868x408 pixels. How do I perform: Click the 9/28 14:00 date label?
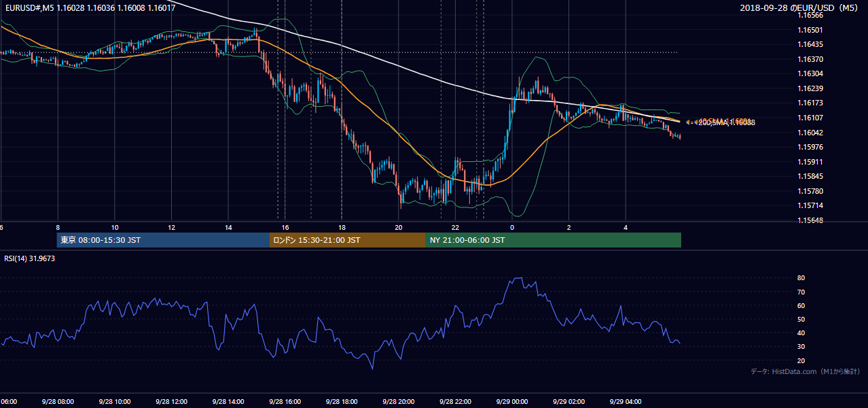pos(228,401)
